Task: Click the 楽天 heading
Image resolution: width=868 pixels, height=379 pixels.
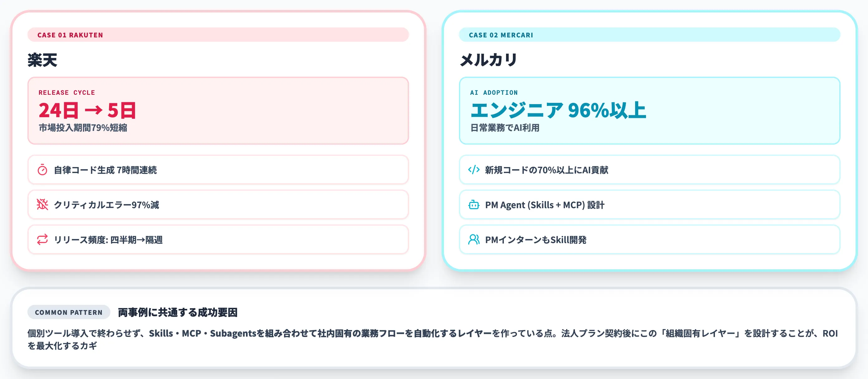Action: [42, 60]
